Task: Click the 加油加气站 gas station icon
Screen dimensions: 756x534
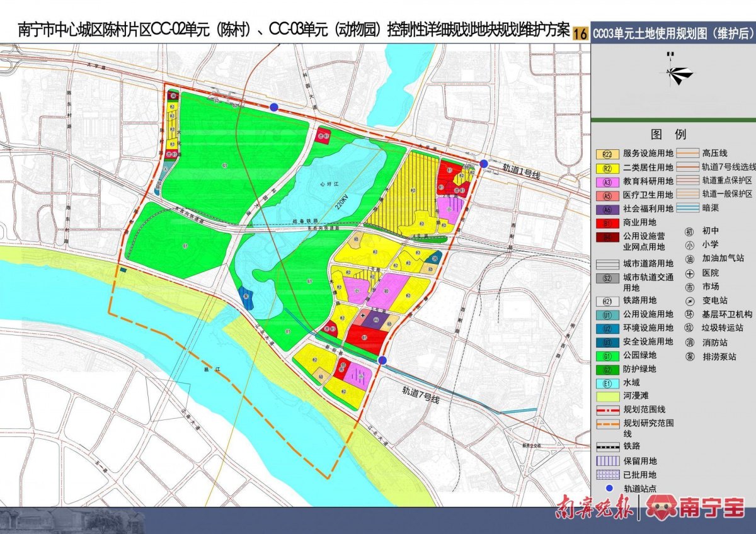Action: [689, 258]
